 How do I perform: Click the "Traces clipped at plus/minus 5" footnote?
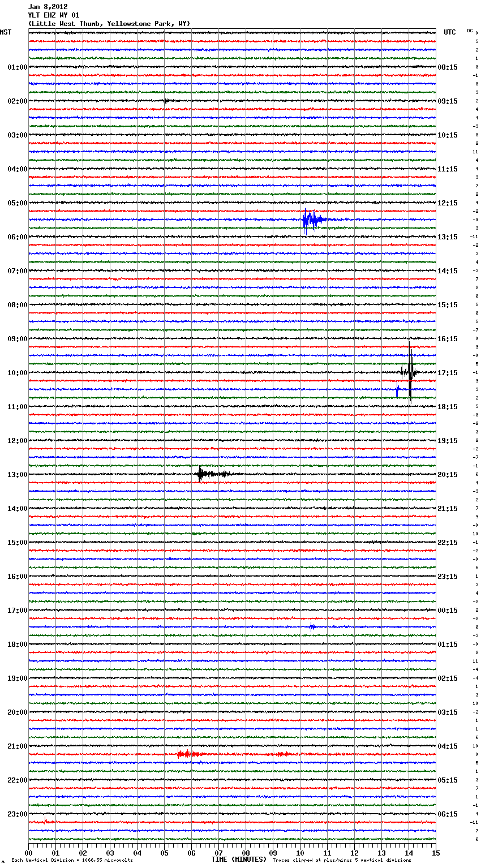(342, 860)
